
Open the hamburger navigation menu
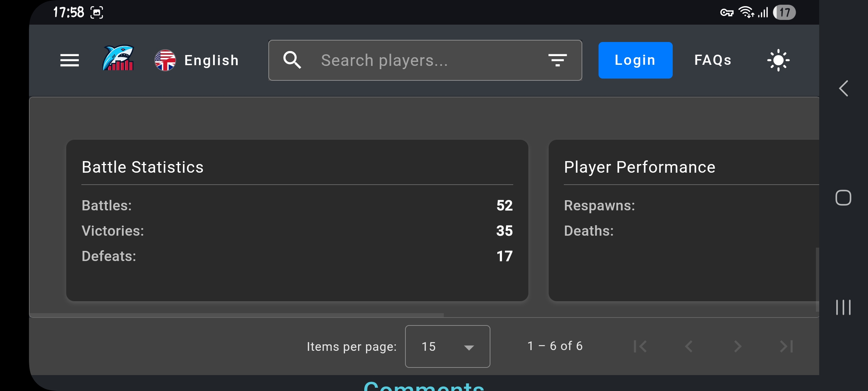(69, 60)
